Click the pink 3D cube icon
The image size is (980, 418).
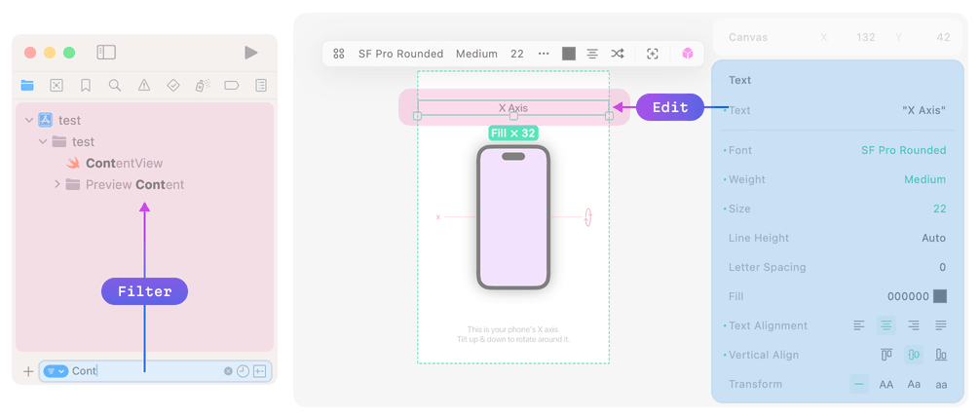click(688, 54)
